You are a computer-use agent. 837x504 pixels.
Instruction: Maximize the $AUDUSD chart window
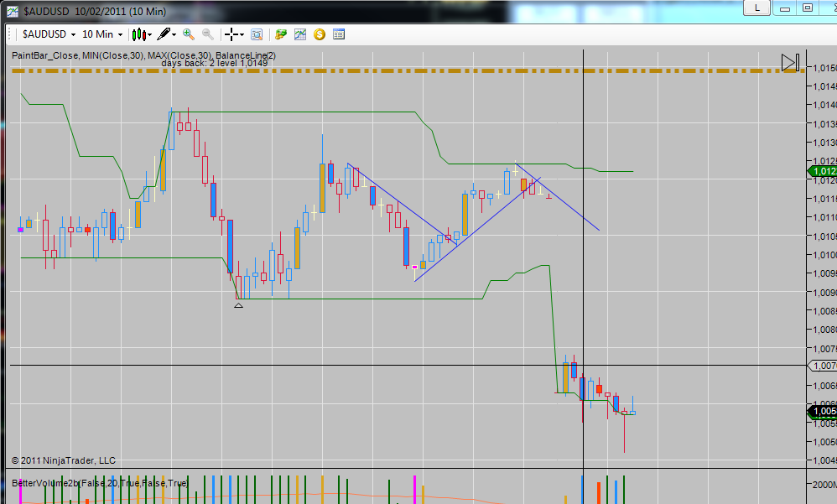808,8
